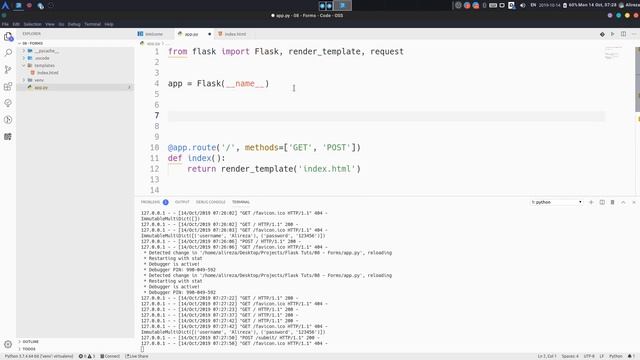Image resolution: width=640 pixels, height=360 pixels.
Task: Open the Go menu
Action: pyautogui.click(x=61, y=24)
